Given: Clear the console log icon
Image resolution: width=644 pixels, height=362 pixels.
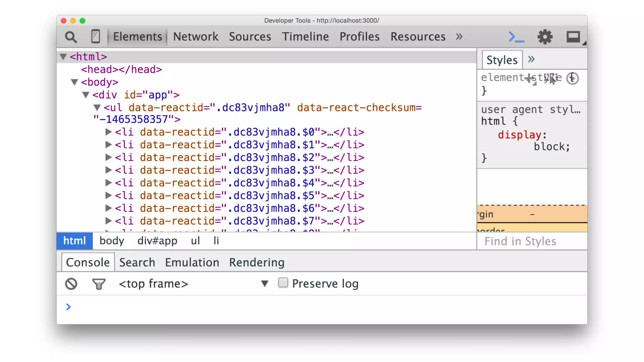Looking at the screenshot, I should 71,284.
